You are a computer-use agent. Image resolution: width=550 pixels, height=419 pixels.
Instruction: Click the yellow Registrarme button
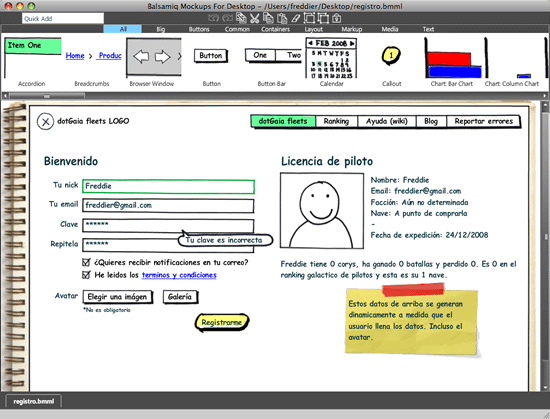[x=222, y=322]
